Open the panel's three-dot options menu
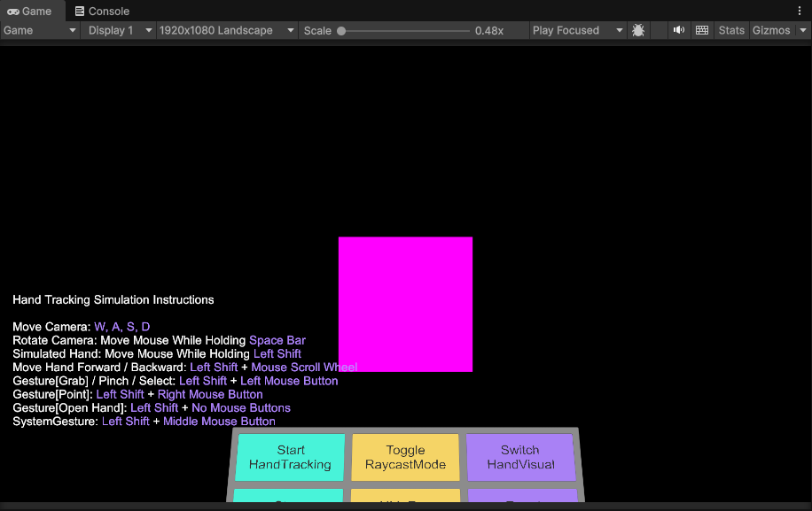The height and width of the screenshot is (511, 812). 800,11
